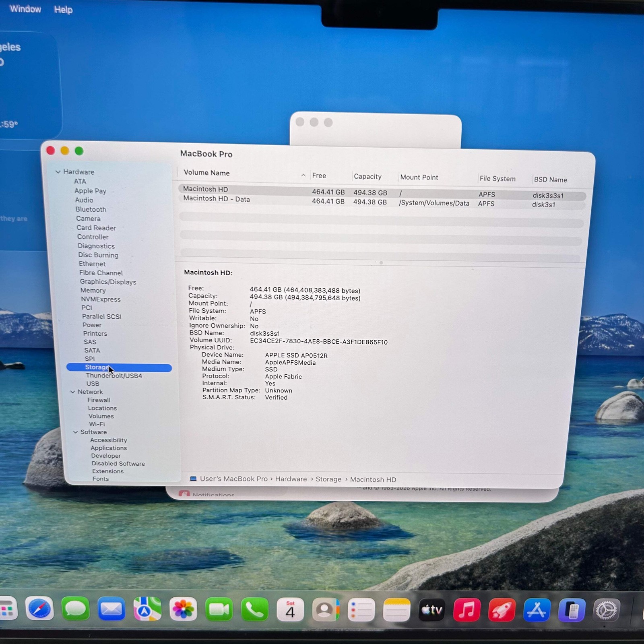The width and height of the screenshot is (644, 644).
Task: Select Wi-Fi under Network
Action: tap(97, 424)
